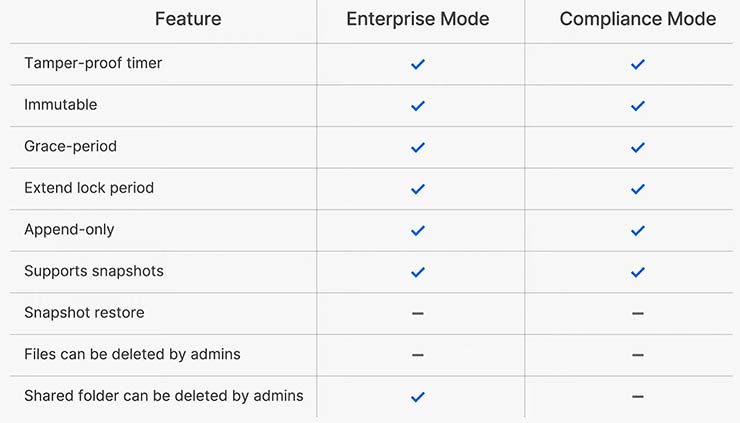Click the Enterprise Mode checkmark for Immutable
The height and width of the screenshot is (423, 740).
pyautogui.click(x=418, y=105)
